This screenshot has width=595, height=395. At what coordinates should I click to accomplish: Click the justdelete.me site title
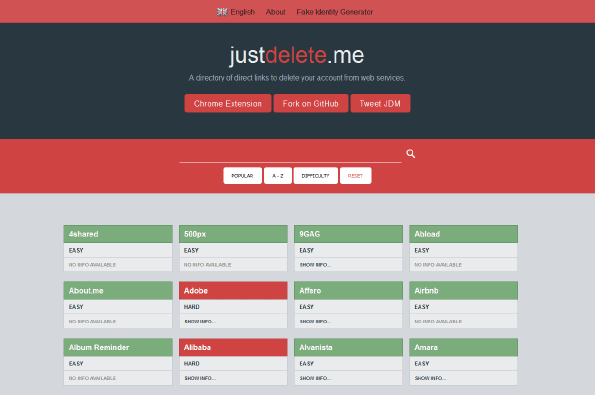point(297,55)
